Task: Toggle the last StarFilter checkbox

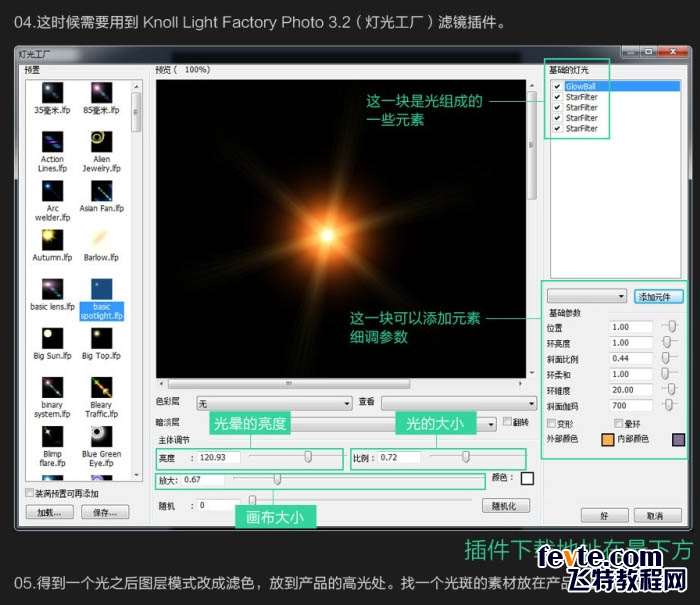Action: [x=557, y=129]
